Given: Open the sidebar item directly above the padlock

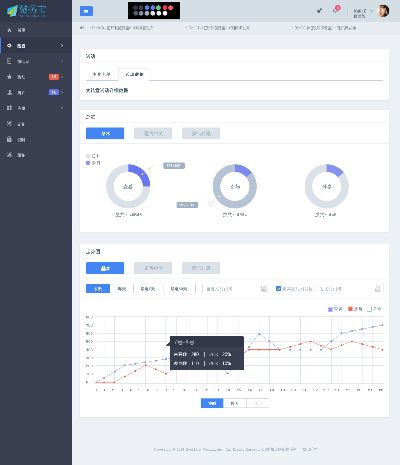Looking at the screenshot, I should (36, 124).
